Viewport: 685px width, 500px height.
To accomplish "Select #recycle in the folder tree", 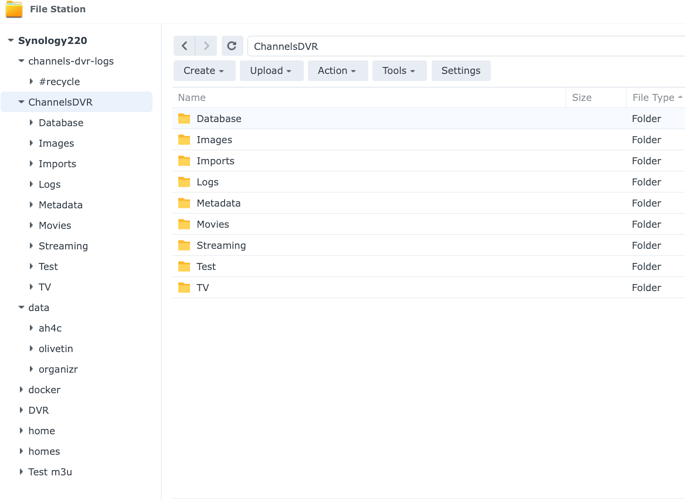I will [59, 82].
